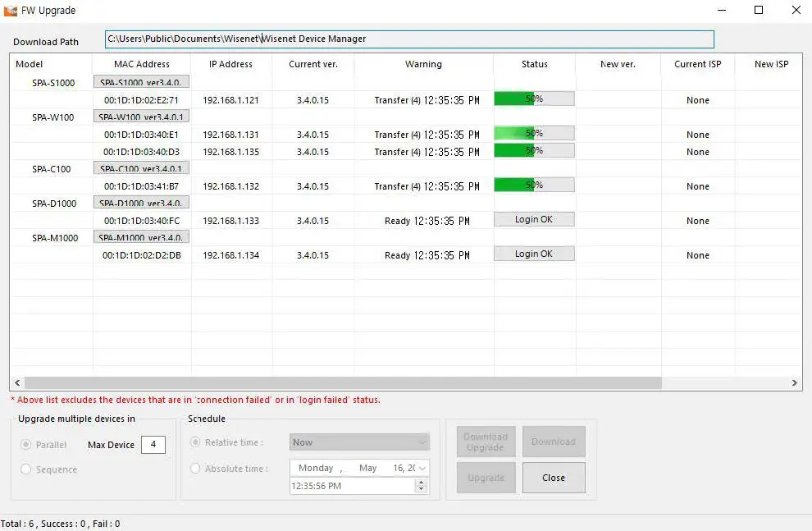Click the Download Upgrade button
The height and width of the screenshot is (531, 812).
click(x=486, y=442)
